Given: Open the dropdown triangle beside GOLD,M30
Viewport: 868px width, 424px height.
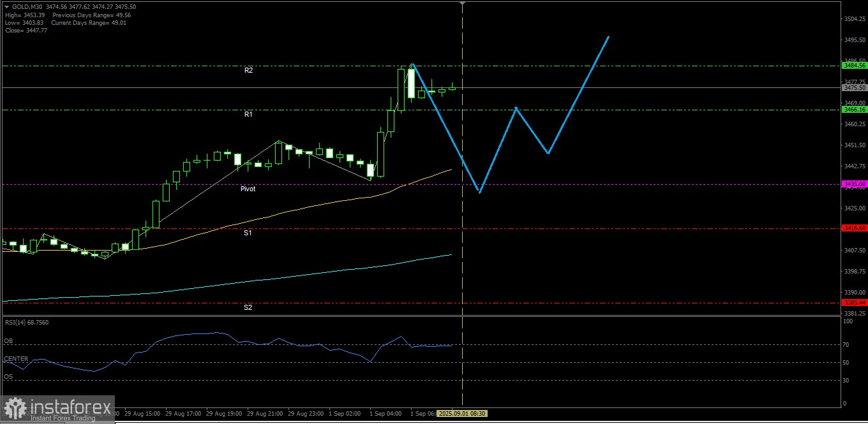Looking at the screenshot, I should pos(6,6).
